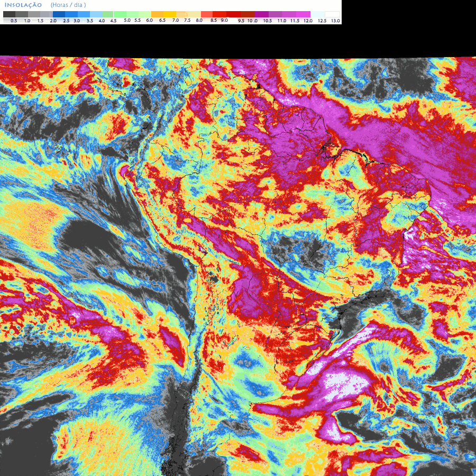This screenshot has width=476, height=476.
Task: Select the orange swatch above 6.5
Action: 157,14
